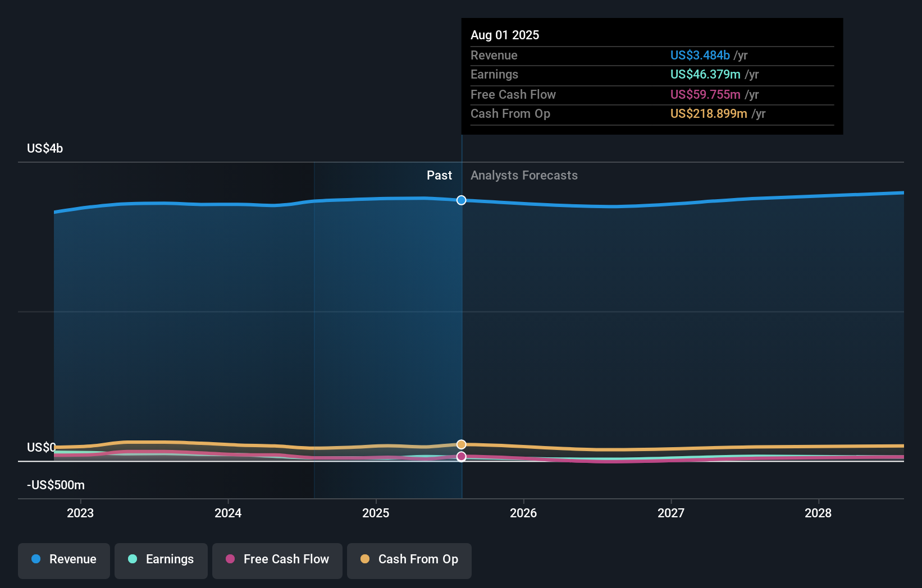Viewport: 922px width, 588px height.
Task: Click the pink Free Cash Flow legend dot
Action: point(230,559)
